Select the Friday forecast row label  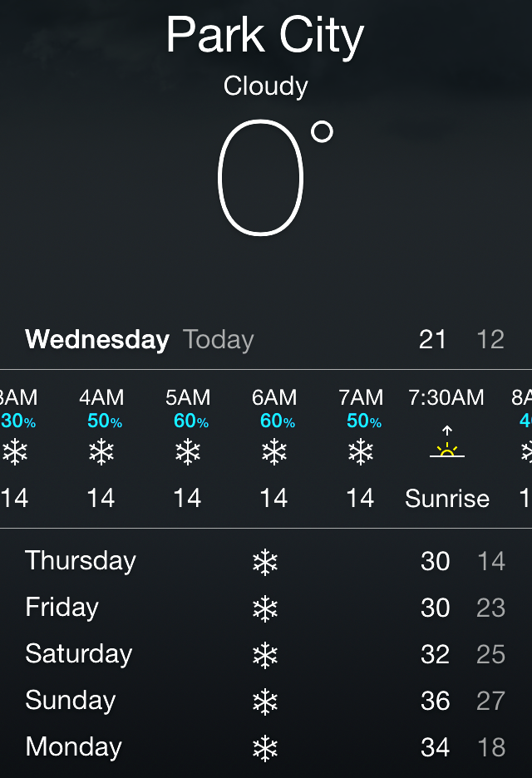pos(62,608)
